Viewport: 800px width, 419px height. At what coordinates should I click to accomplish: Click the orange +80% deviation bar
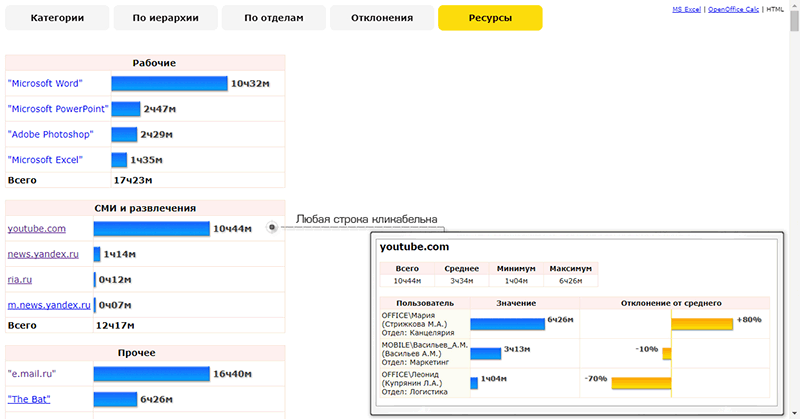(701, 323)
